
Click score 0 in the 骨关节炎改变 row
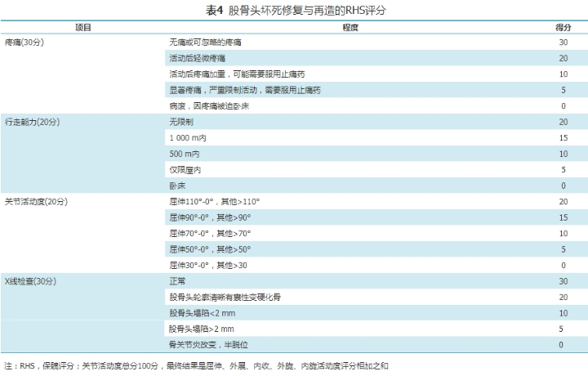coord(561,345)
